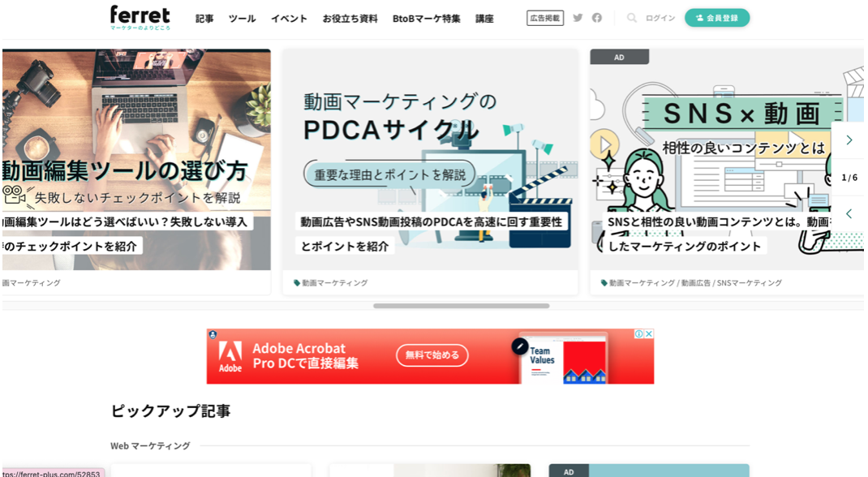Open the 記事 menu
The width and height of the screenshot is (868, 477).
[204, 19]
